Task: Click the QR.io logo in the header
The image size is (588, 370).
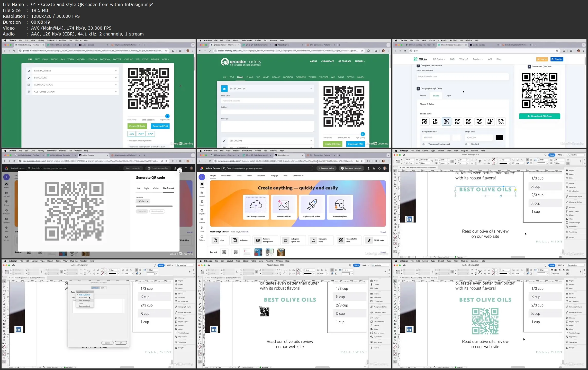Action: (420, 59)
